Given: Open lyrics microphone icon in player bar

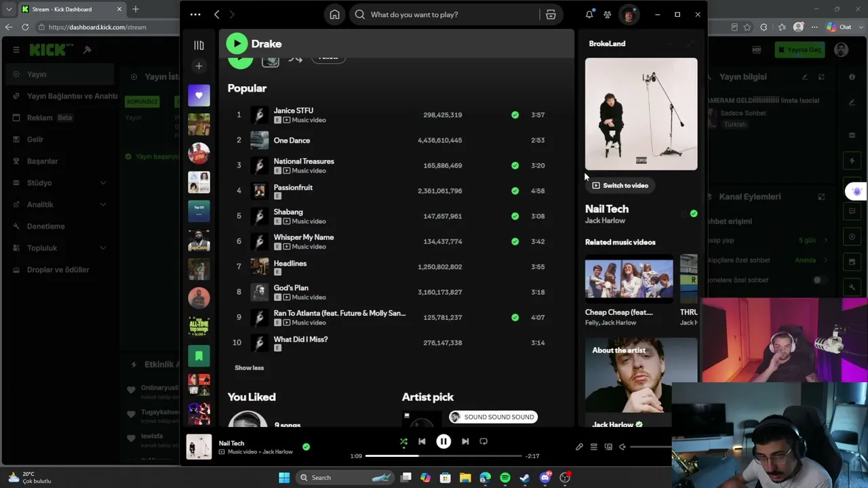Looking at the screenshot, I should click(579, 447).
